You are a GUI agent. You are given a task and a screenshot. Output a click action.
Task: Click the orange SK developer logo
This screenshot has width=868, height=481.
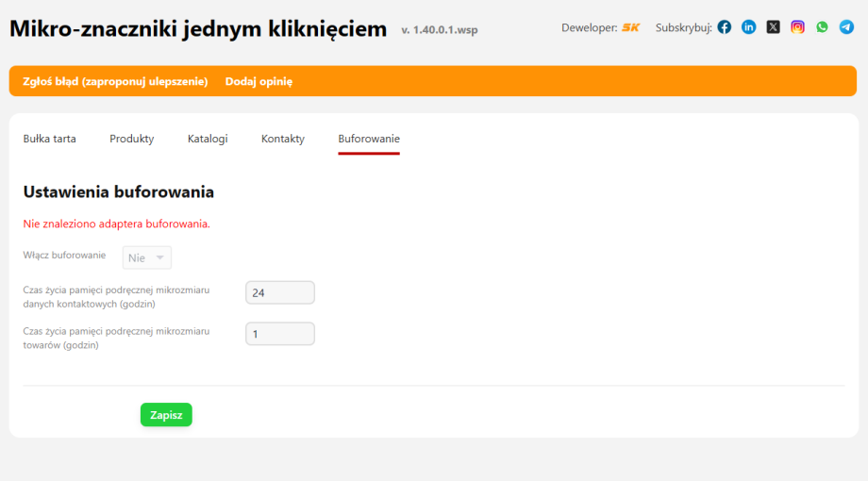click(630, 27)
